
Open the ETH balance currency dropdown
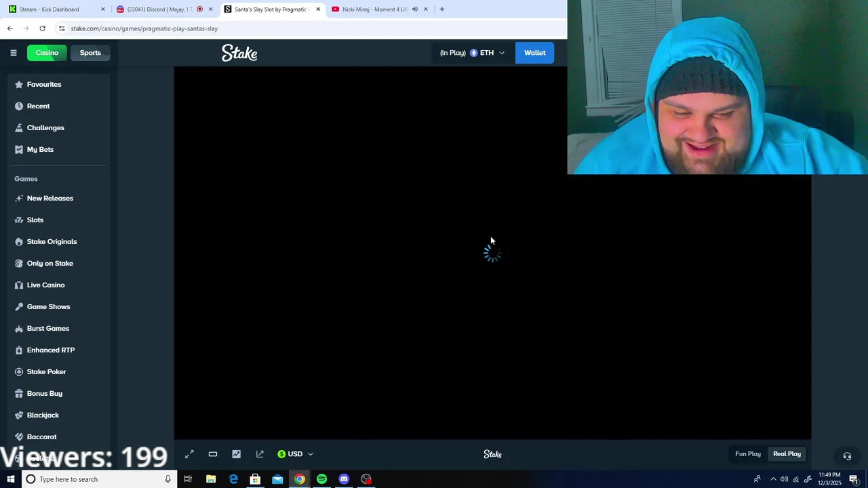coord(472,53)
